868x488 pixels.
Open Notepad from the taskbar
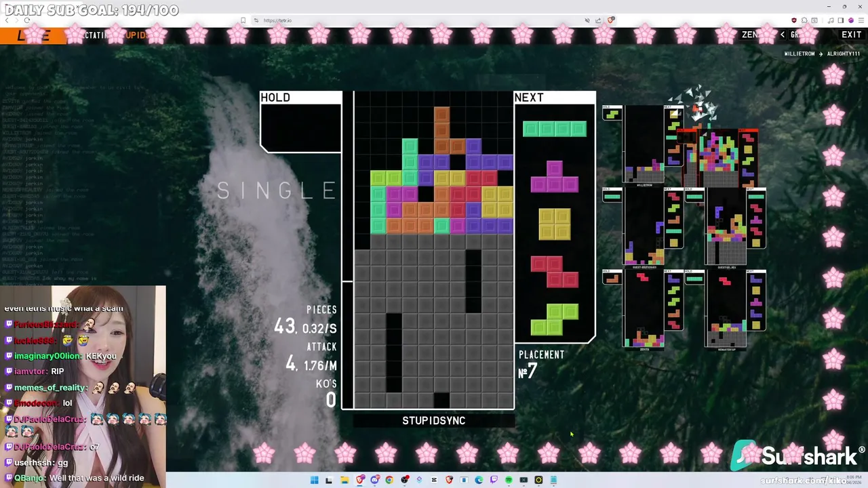(553, 480)
